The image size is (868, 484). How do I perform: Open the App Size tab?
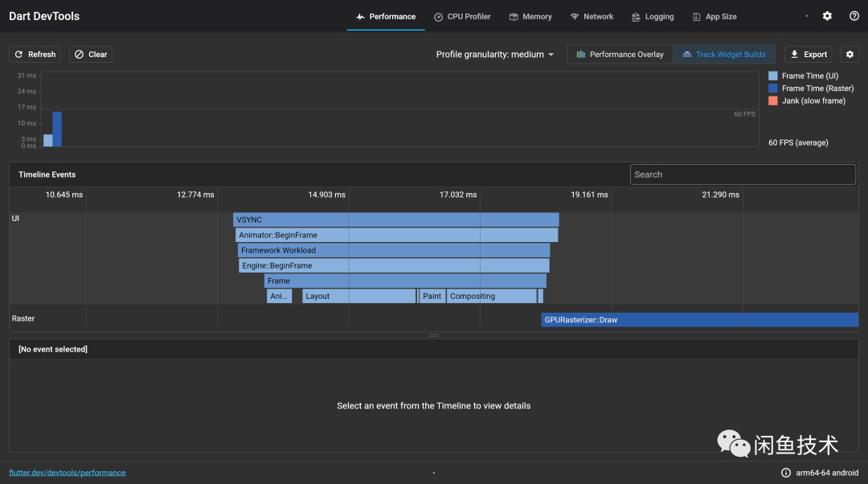(x=714, y=16)
